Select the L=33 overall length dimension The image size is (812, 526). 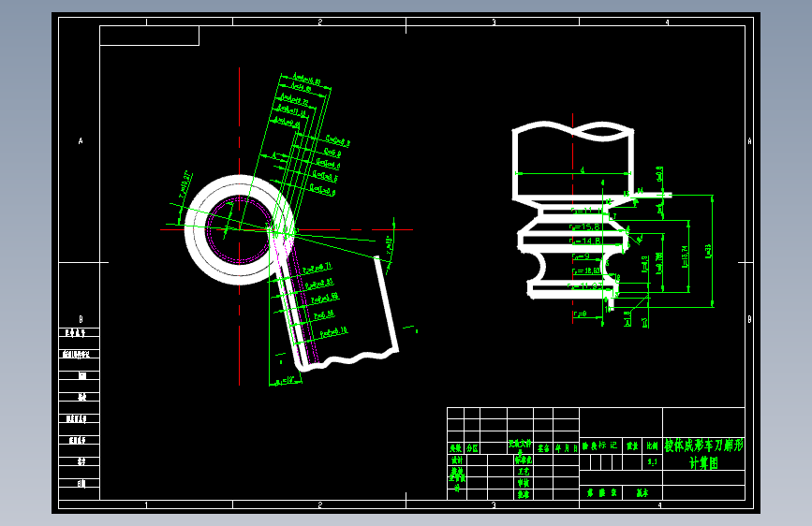click(x=708, y=252)
